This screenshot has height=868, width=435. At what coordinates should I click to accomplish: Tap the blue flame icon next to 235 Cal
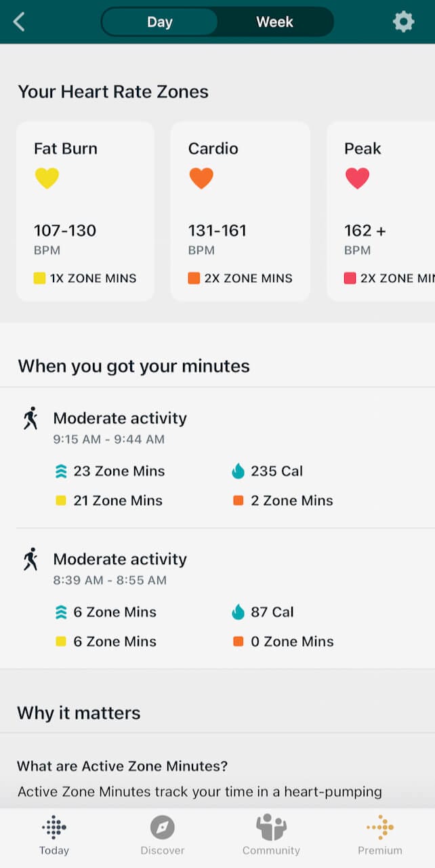(x=238, y=471)
